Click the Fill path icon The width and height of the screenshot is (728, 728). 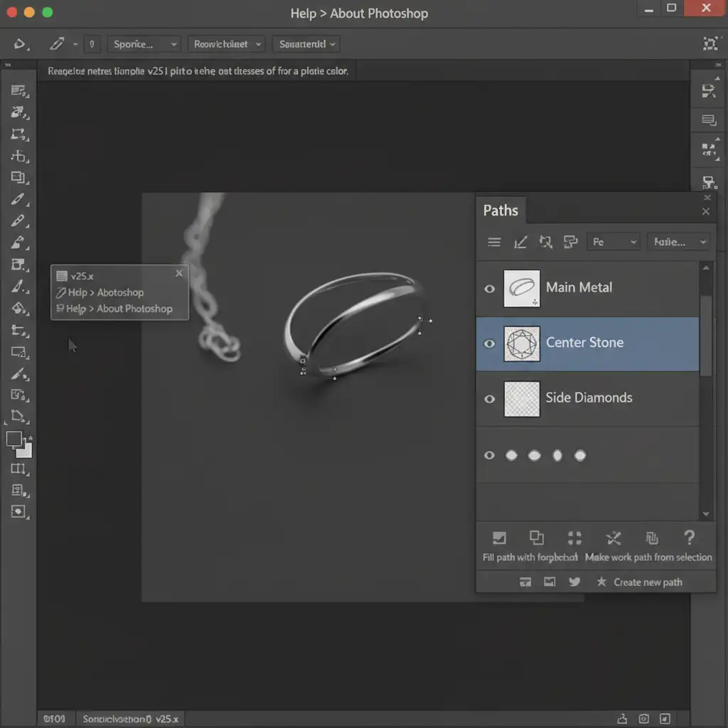pos(500,538)
